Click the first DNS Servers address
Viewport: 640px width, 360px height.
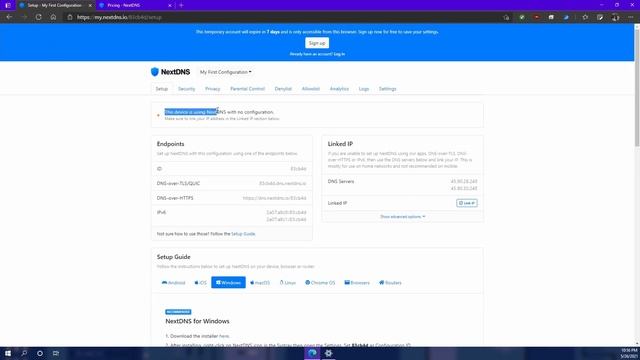point(464,181)
